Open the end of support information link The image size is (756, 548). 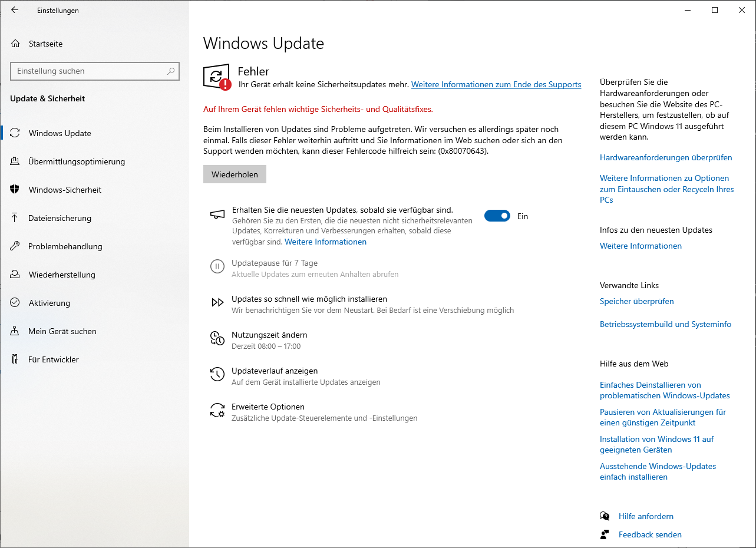click(496, 84)
